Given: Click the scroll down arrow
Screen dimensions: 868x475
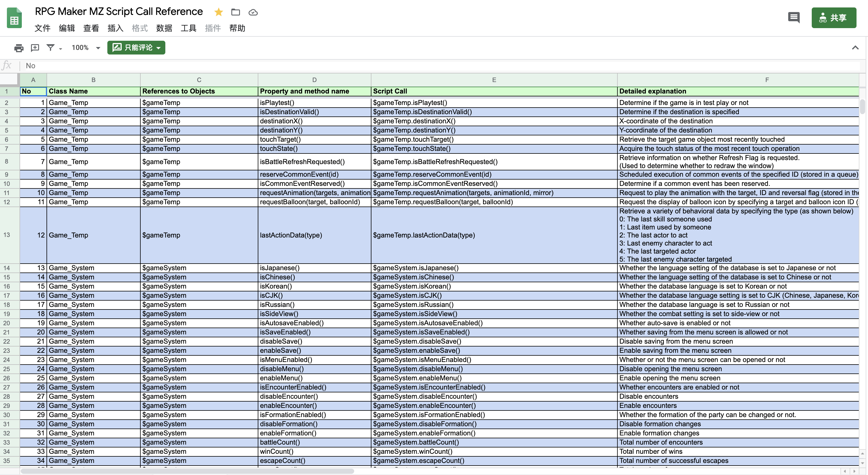Looking at the screenshot, I should click(862, 463).
